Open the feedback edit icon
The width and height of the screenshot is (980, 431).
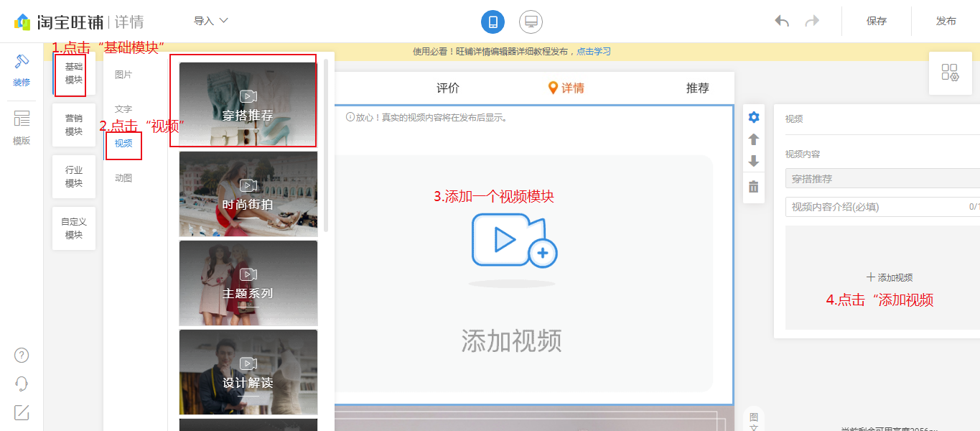22,412
